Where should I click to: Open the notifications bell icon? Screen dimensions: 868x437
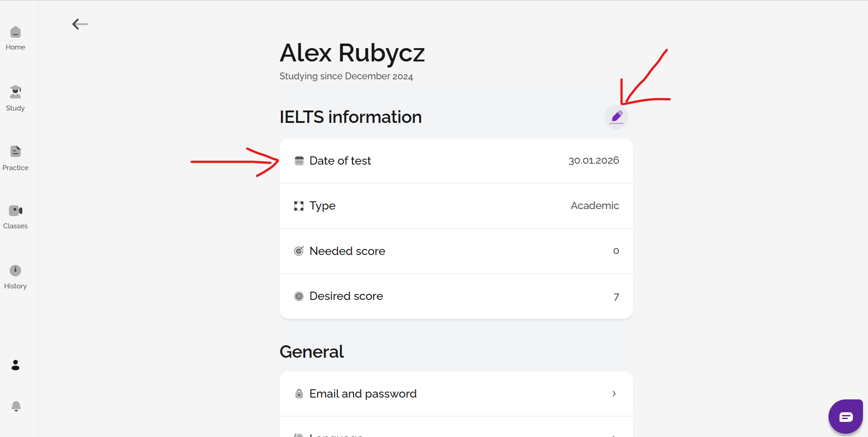coord(16,406)
